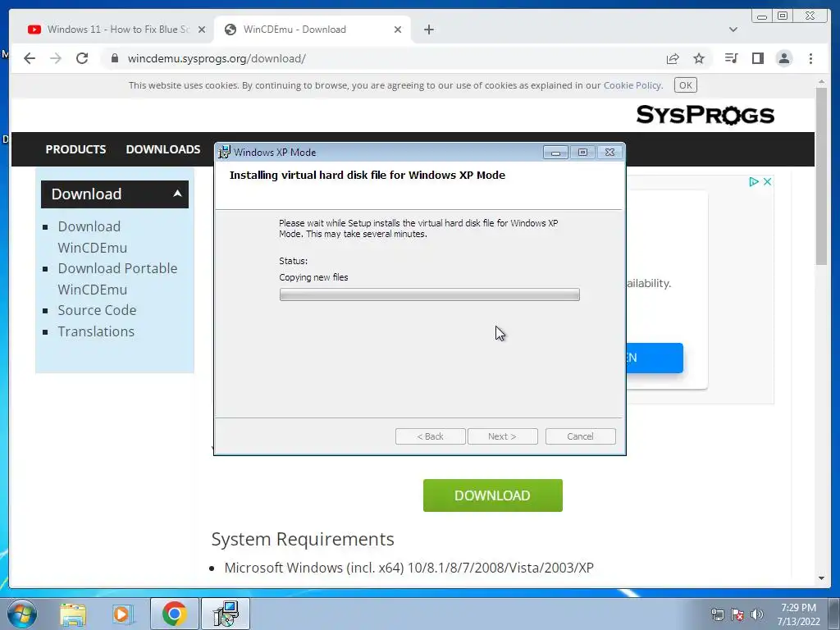Click Cancel in Windows XP Mode setup

pos(580,436)
